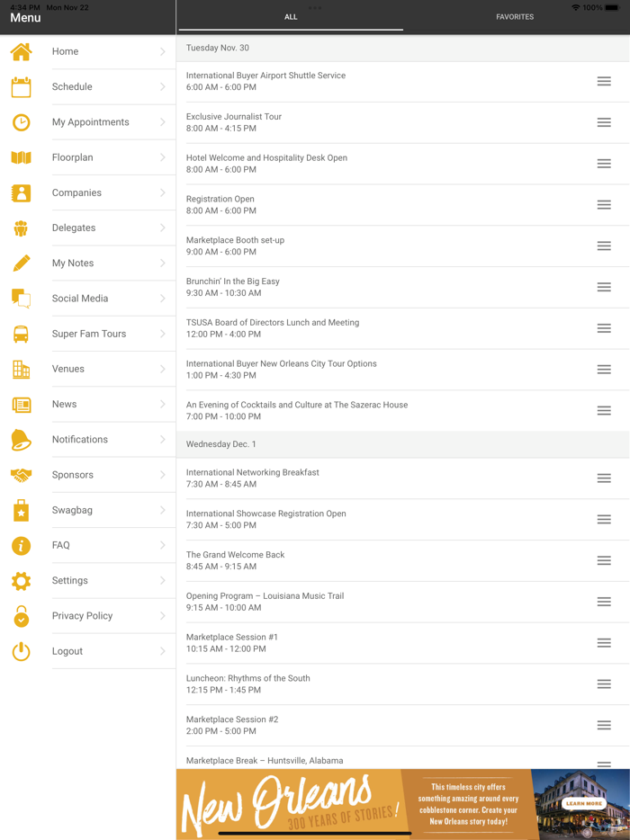The width and height of the screenshot is (630, 840).
Task: Open the My Appointments menu item
Action: tap(90, 122)
